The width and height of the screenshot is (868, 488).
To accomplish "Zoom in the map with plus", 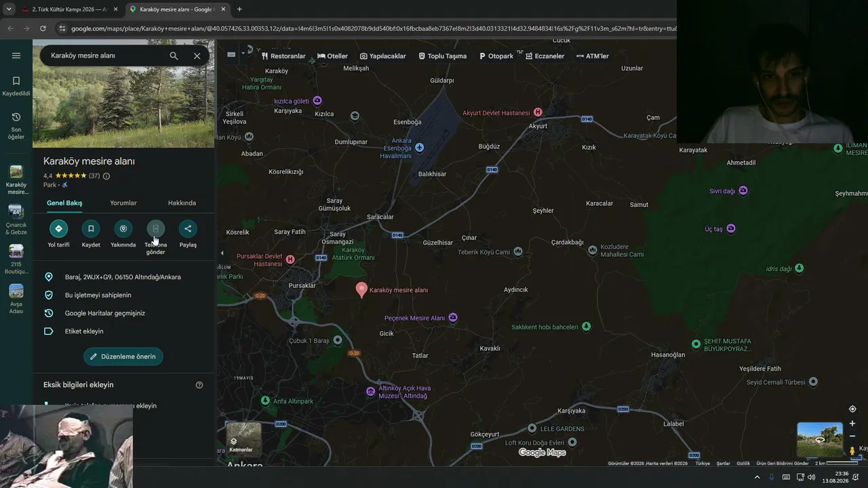I will tap(852, 424).
